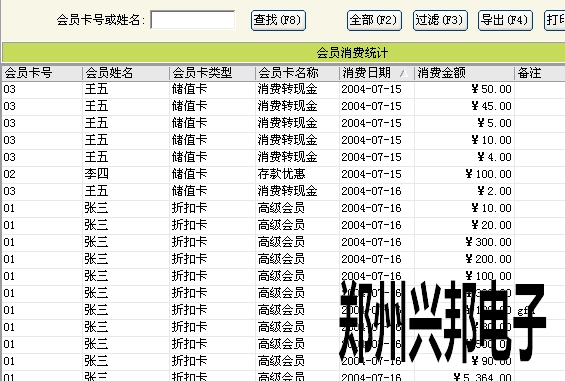Select the 王五 row dated 2004-07-16
565x381 pixels.
[284, 191]
